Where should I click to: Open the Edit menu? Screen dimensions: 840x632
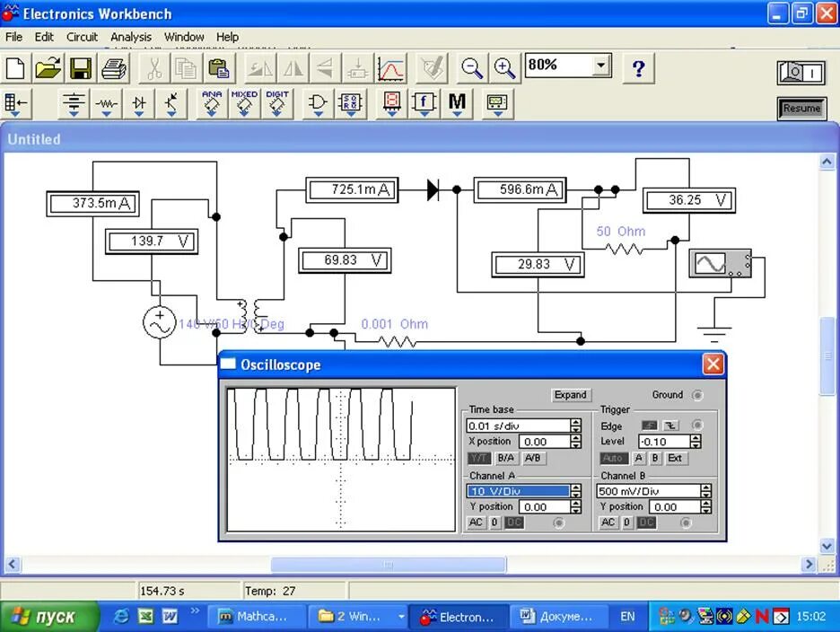[x=44, y=37]
